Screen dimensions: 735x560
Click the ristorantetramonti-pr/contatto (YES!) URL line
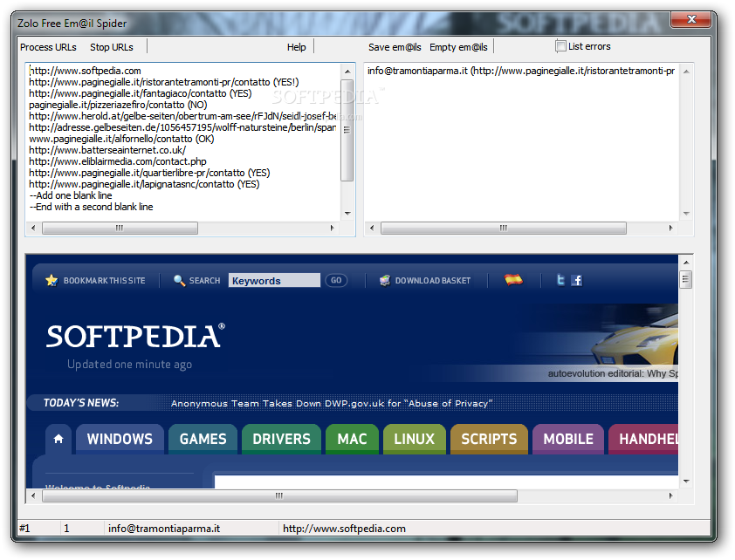click(164, 82)
